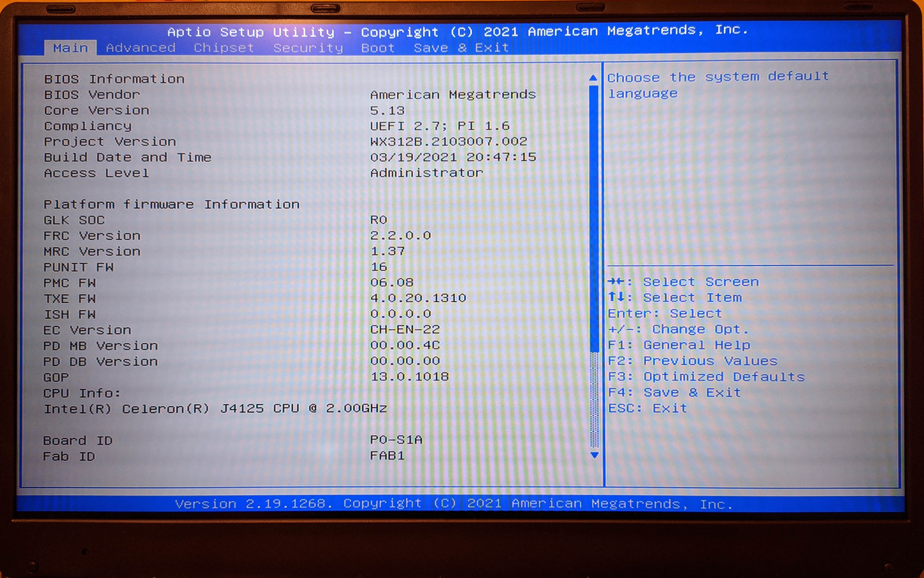Screen dimensions: 924x578
Task: Select the Boot tab
Action: (378, 48)
